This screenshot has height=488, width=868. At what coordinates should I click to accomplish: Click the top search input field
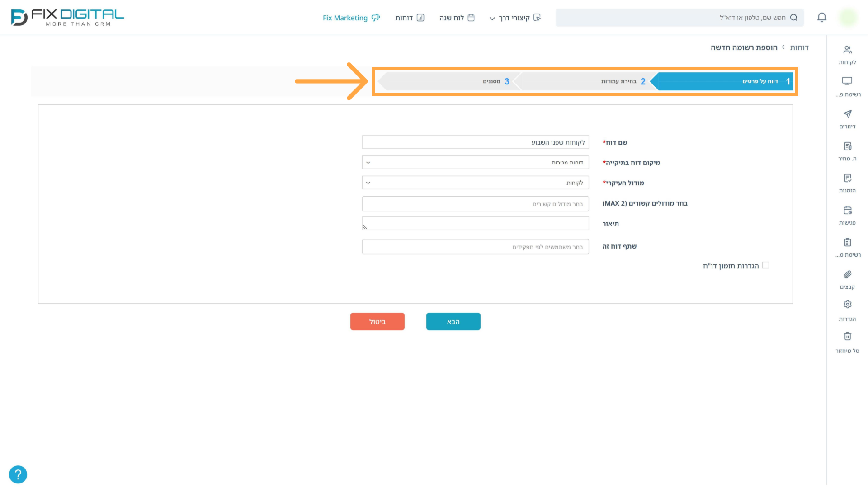coord(679,18)
